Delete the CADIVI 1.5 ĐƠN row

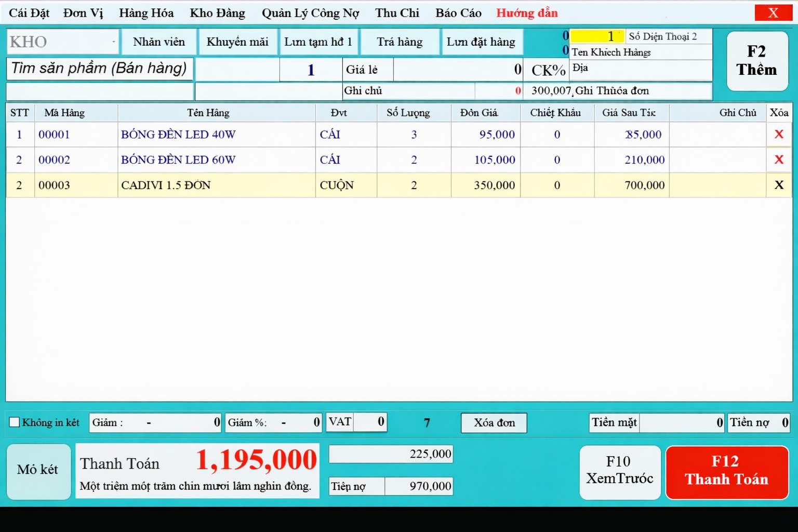click(x=778, y=185)
